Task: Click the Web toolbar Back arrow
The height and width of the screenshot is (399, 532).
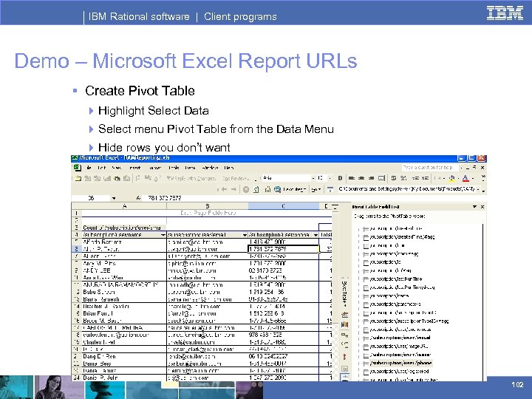Action: [x=224, y=189]
